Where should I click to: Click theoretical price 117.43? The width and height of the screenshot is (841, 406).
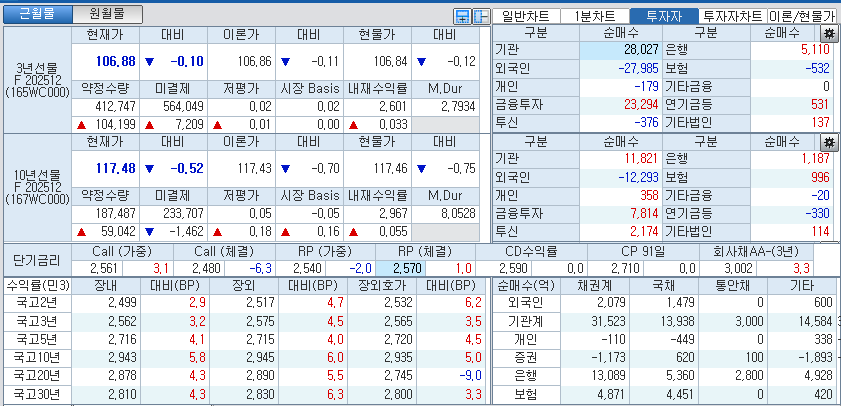point(255,168)
